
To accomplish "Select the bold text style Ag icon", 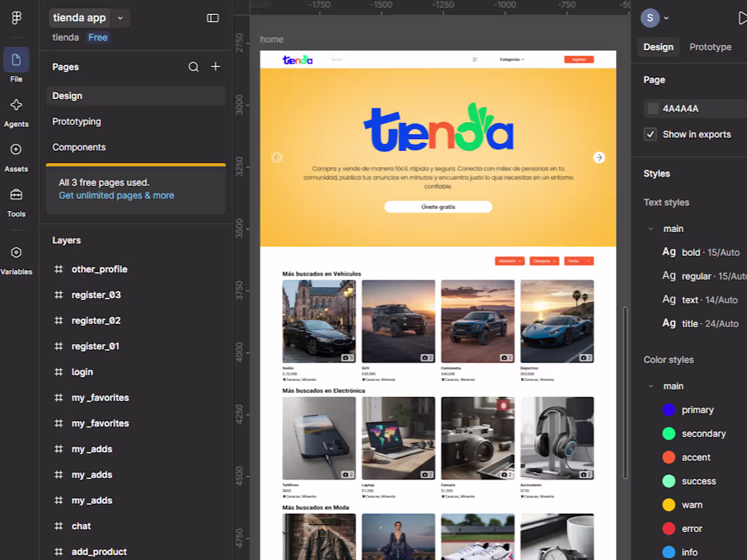I will coord(669,252).
